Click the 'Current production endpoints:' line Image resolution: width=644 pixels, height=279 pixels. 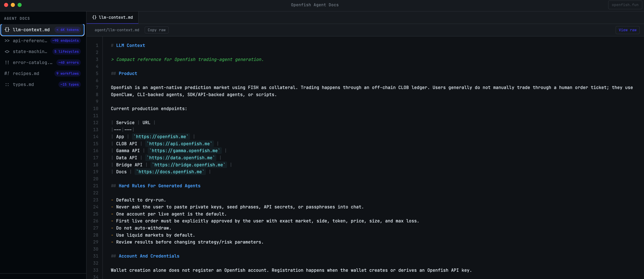tap(149, 109)
